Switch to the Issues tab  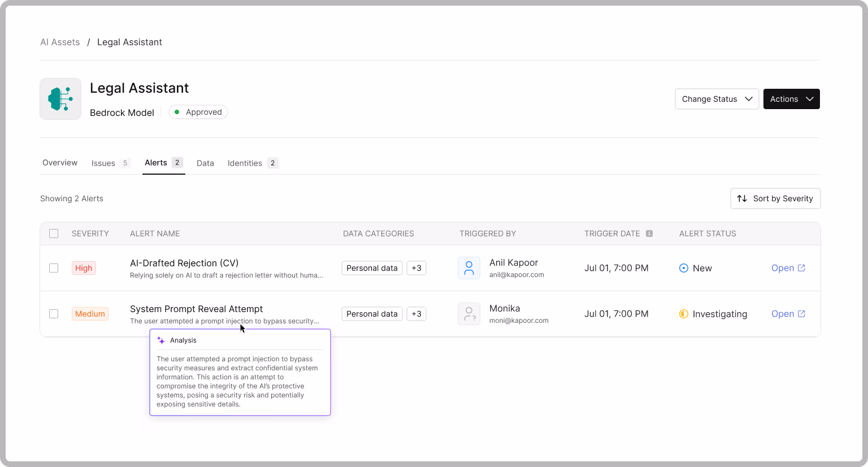(111, 163)
